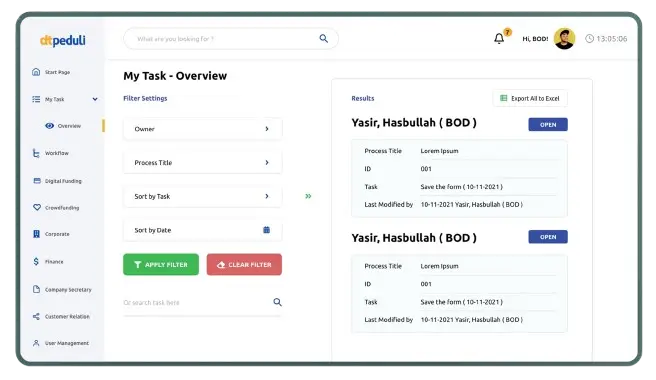Click Export All to Excel
The height and width of the screenshot is (380, 656).
pos(530,98)
